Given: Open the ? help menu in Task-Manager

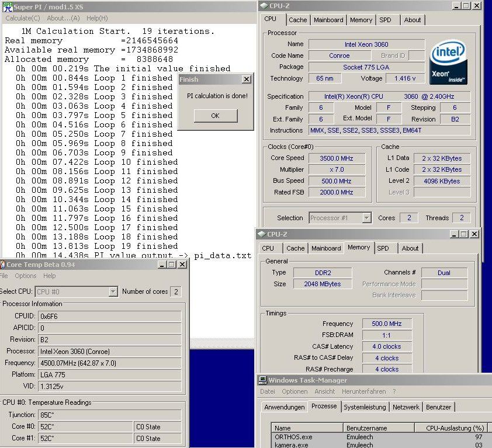Looking at the screenshot, I should click(x=394, y=391).
